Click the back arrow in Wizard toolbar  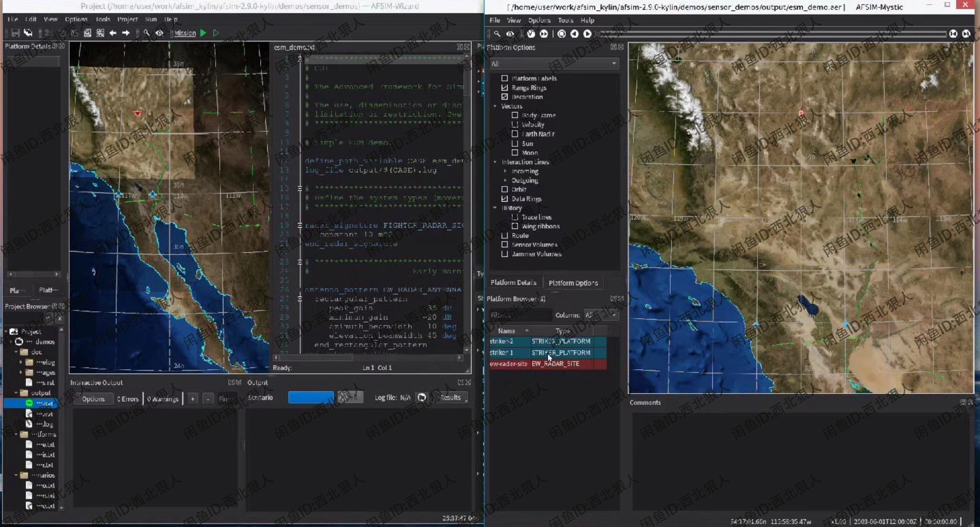point(113,33)
